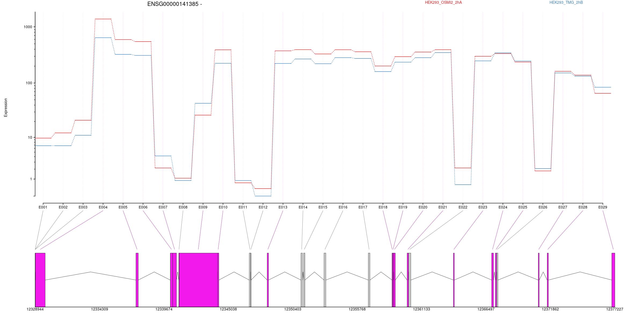
Task: Click genomic coordinate 12339674
Action: pos(164,309)
